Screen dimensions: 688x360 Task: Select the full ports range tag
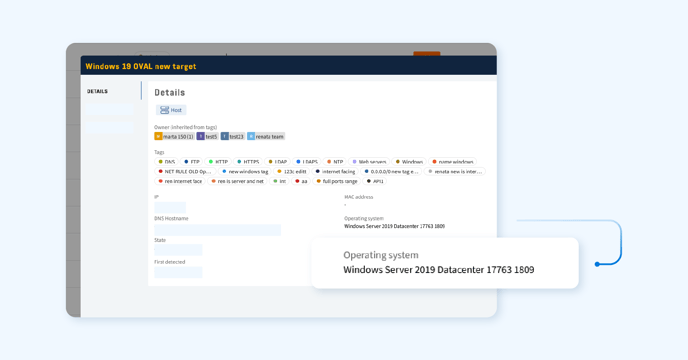click(x=337, y=181)
